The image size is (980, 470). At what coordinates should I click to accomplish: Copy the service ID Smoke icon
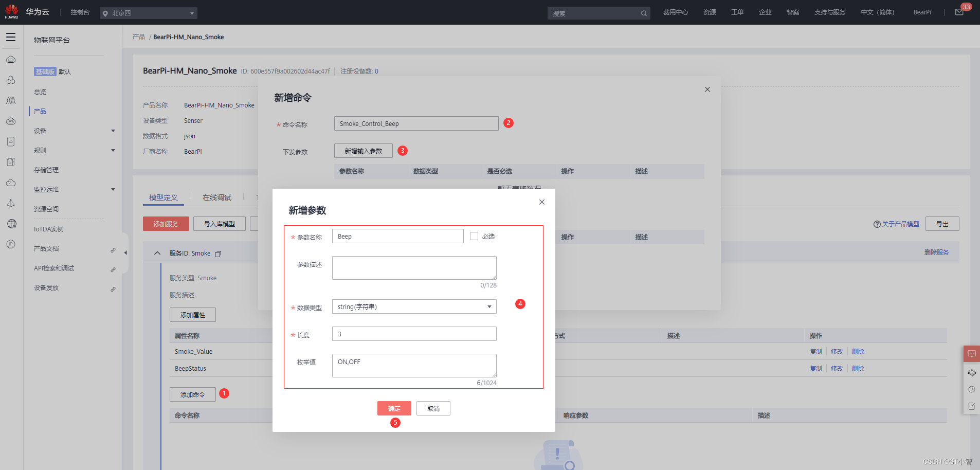click(x=218, y=254)
